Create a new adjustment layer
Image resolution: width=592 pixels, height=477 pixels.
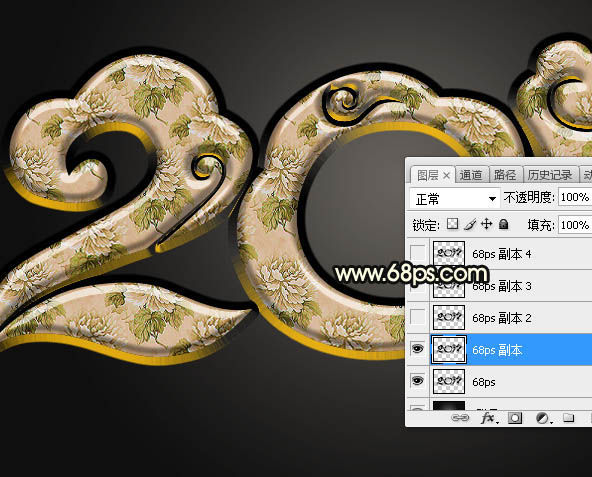tap(543, 418)
